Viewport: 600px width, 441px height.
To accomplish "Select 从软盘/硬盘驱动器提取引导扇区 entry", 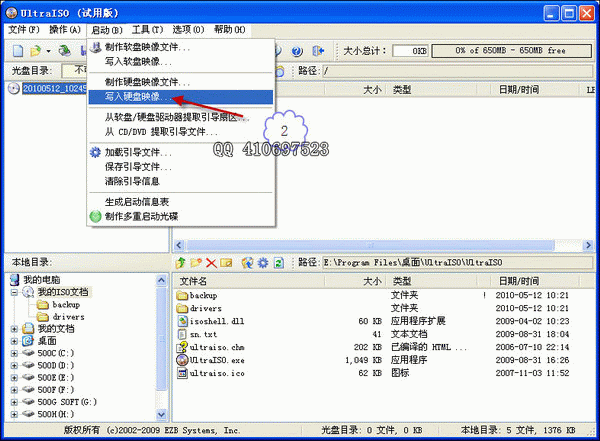I will [x=181, y=117].
